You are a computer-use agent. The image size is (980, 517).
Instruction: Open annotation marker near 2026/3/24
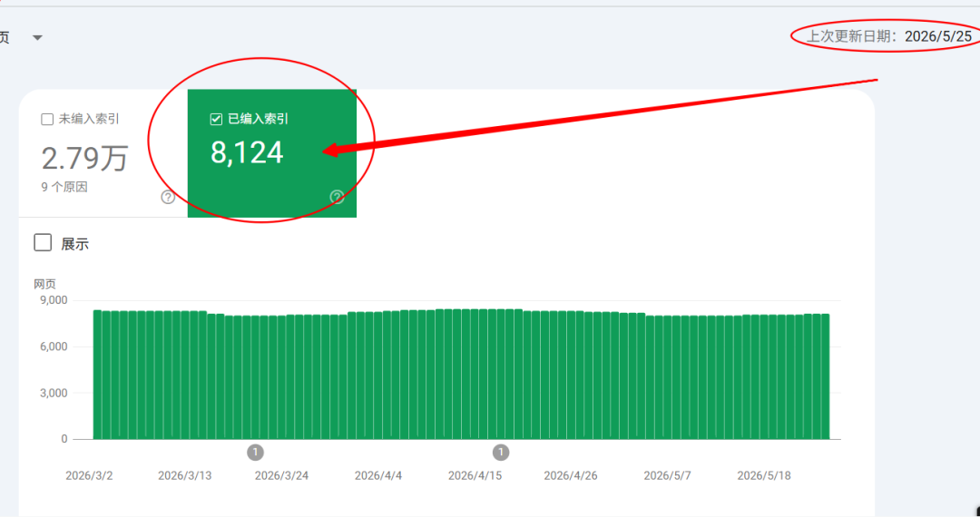click(x=255, y=452)
